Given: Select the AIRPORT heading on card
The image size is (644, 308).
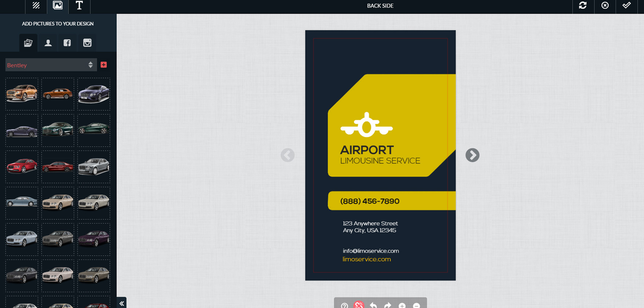Looking at the screenshot, I should coord(367,150).
